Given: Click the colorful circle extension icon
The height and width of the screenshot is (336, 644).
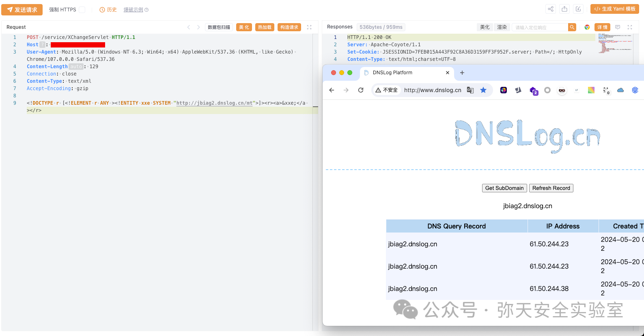Looking at the screenshot, I should pyautogui.click(x=504, y=90).
